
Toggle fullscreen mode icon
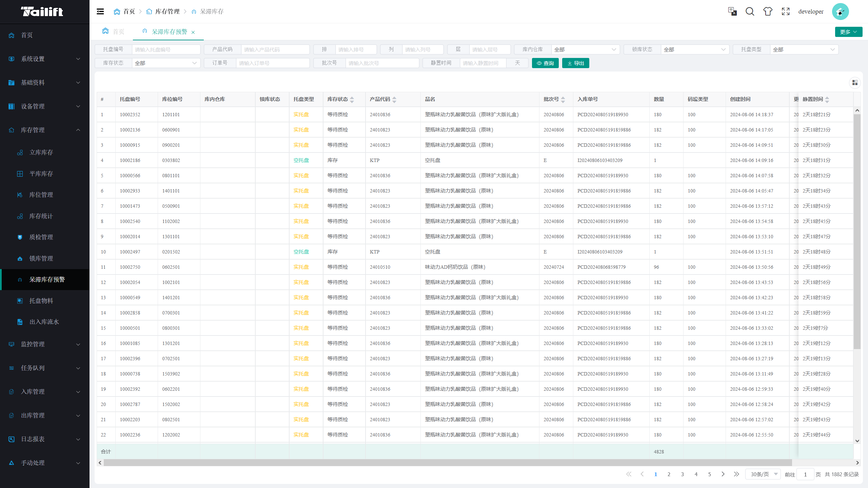(x=786, y=12)
